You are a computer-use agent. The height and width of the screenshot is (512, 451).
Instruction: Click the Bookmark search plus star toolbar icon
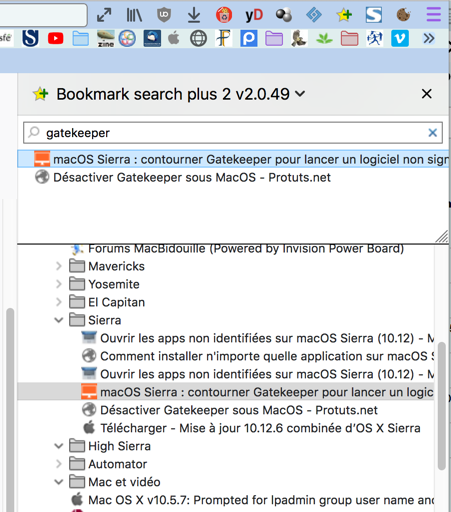point(344,15)
